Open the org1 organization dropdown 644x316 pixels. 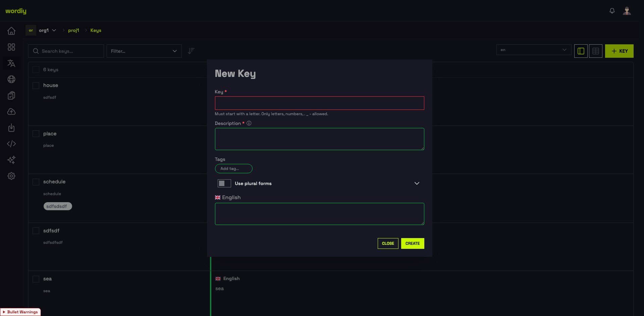pyautogui.click(x=47, y=30)
